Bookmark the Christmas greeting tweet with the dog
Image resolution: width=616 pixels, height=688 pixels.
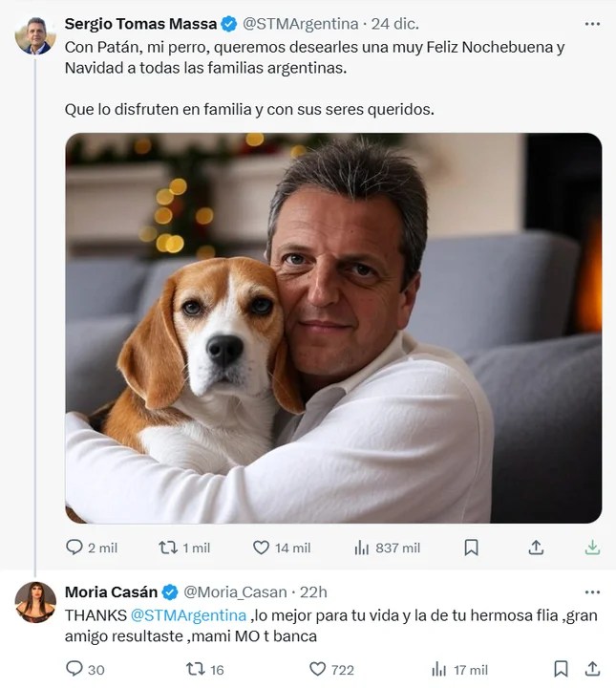(471, 548)
